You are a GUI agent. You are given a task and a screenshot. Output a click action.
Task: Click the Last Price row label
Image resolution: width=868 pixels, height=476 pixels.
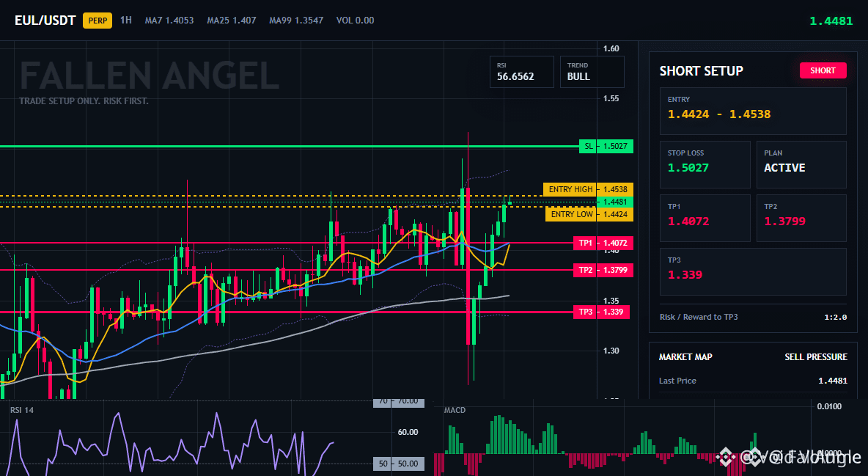[x=677, y=381]
